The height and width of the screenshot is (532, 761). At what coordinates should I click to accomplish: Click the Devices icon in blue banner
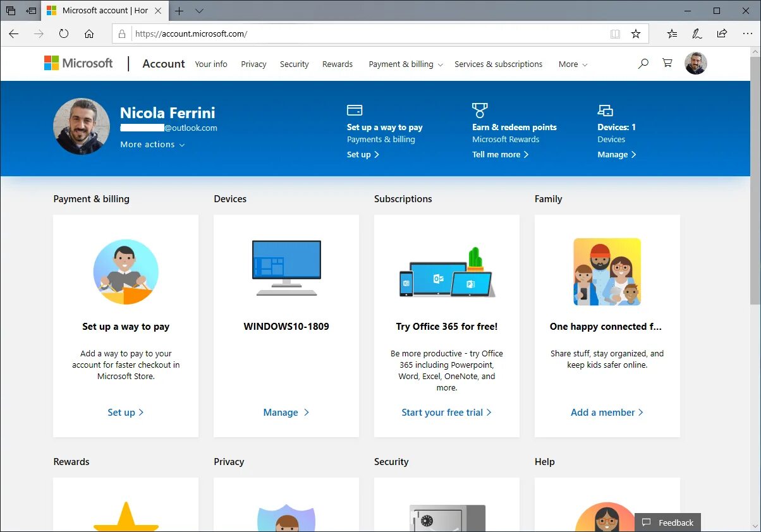tap(606, 111)
